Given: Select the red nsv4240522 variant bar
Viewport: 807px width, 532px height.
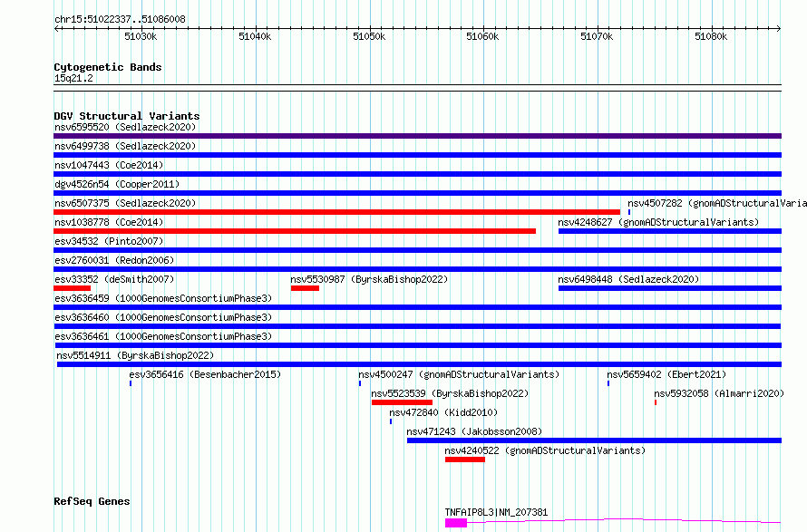Looking at the screenshot, I should pos(465,459).
